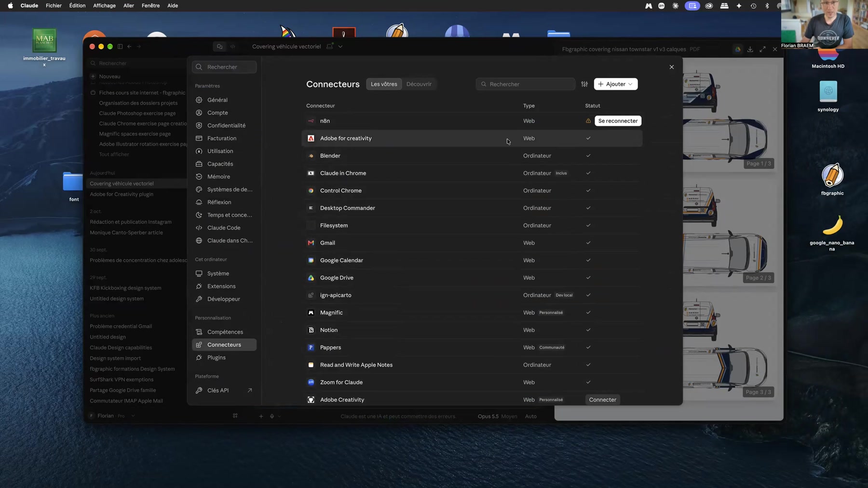Viewport: 868px width, 488px height.
Task: Expand the conversation title dropdown chevron
Action: tap(340, 47)
